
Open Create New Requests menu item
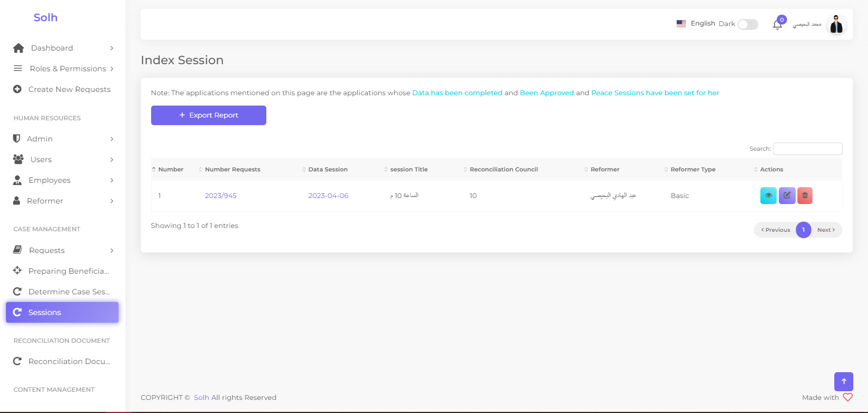[69, 89]
